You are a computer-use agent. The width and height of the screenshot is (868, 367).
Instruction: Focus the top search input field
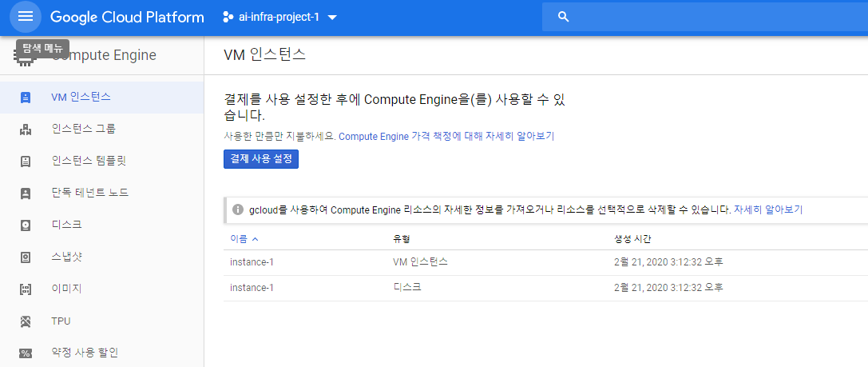click(704, 17)
